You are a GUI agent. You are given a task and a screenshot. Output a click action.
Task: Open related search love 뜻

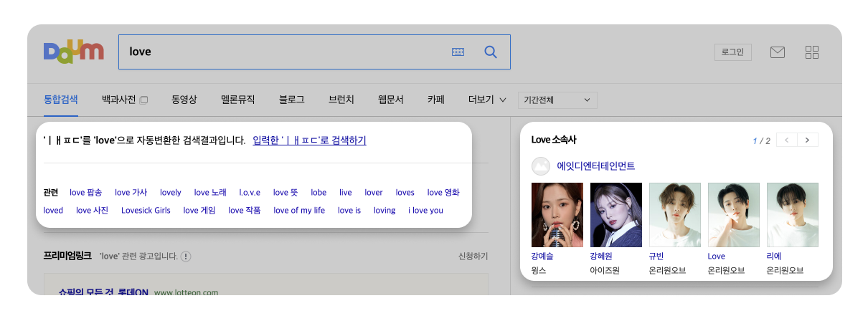(x=286, y=192)
